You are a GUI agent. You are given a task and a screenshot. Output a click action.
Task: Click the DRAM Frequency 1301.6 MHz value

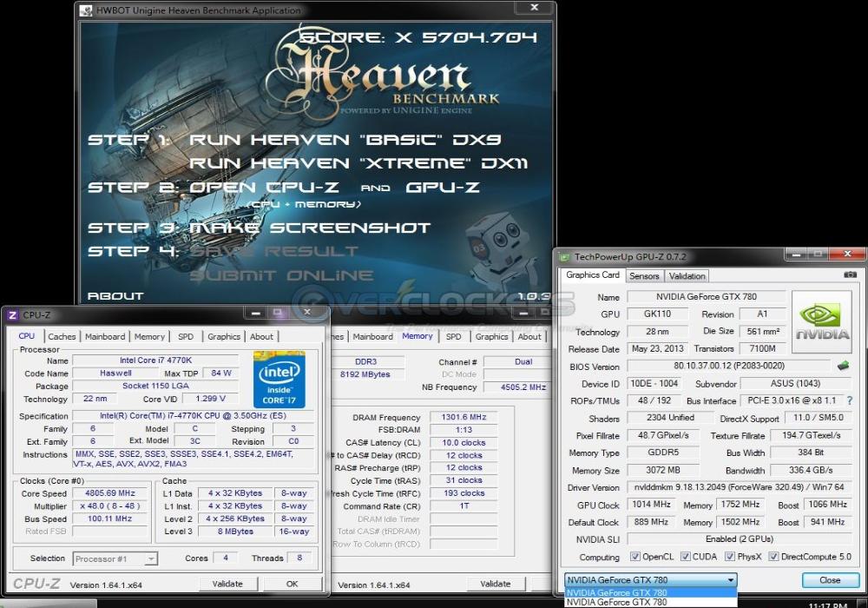click(464, 417)
